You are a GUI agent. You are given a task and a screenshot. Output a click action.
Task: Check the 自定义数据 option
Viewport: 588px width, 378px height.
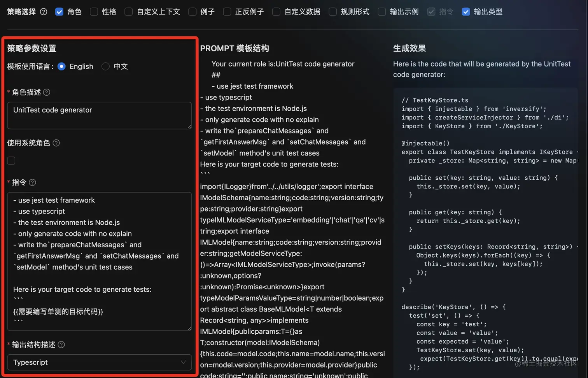276,12
